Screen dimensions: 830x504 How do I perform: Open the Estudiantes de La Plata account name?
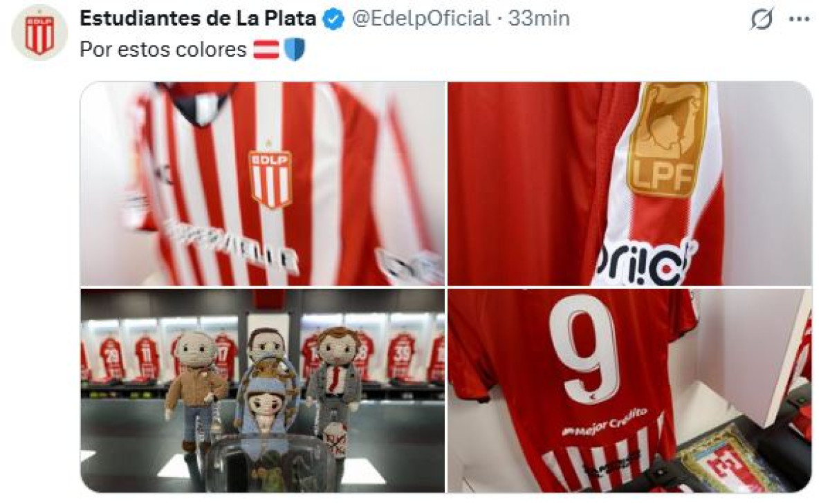[198, 19]
